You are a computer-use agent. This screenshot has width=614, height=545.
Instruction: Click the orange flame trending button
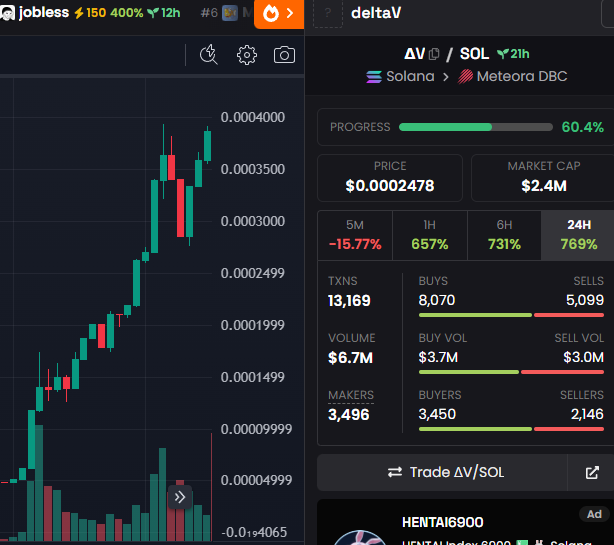tap(279, 14)
